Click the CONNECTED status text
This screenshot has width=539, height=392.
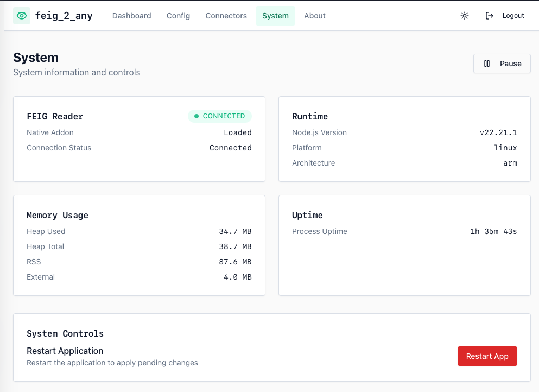224,116
